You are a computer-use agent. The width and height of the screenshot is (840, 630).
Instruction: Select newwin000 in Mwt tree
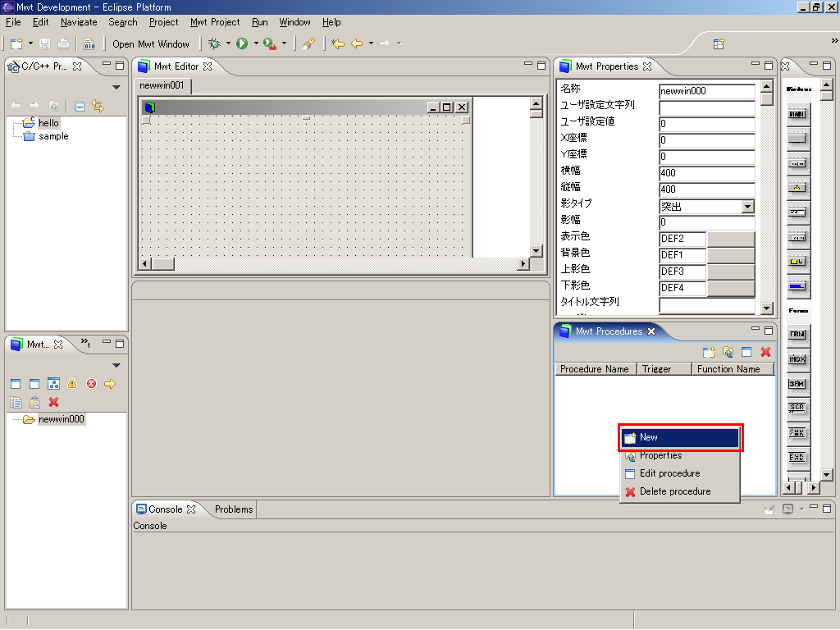61,419
